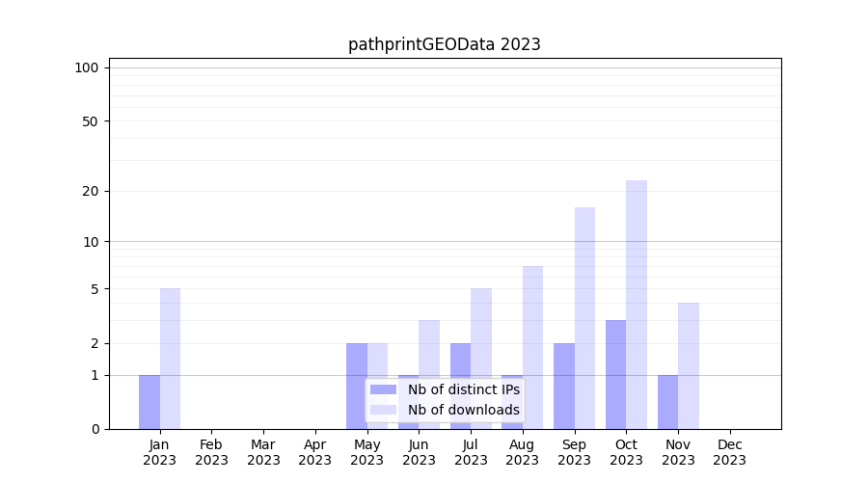Select the January downloads bar
Viewport: 868px width, 482px height.
[x=170, y=358]
